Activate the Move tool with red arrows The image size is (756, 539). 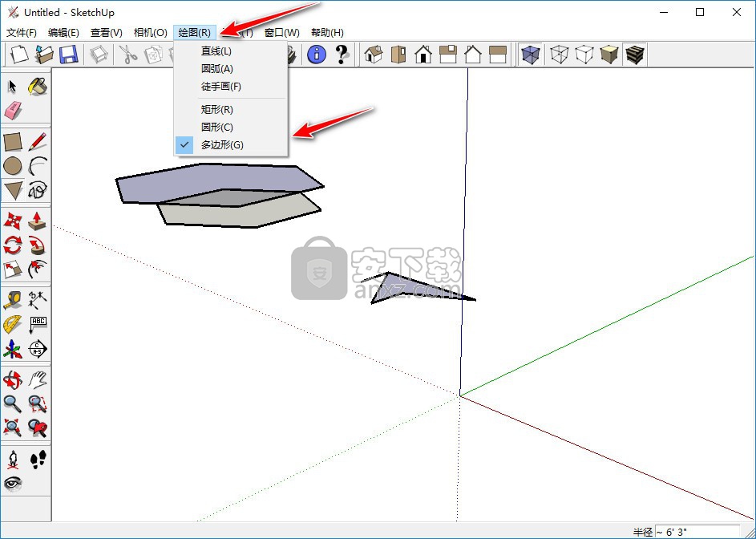tap(13, 221)
